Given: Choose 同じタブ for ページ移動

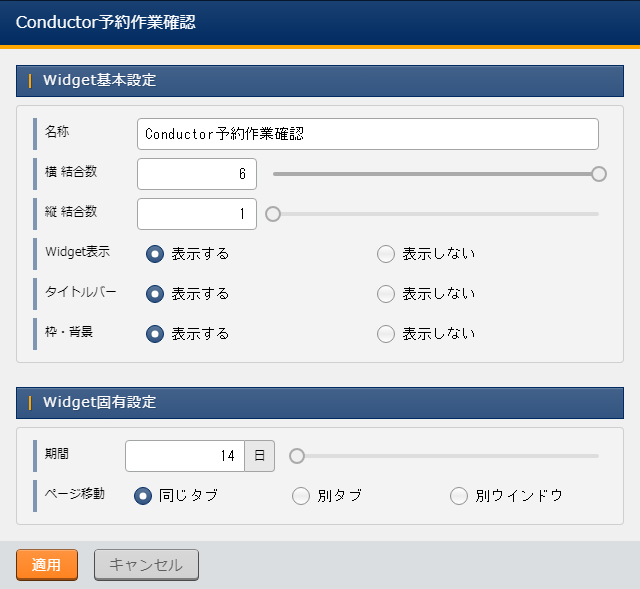Looking at the screenshot, I should tap(143, 496).
